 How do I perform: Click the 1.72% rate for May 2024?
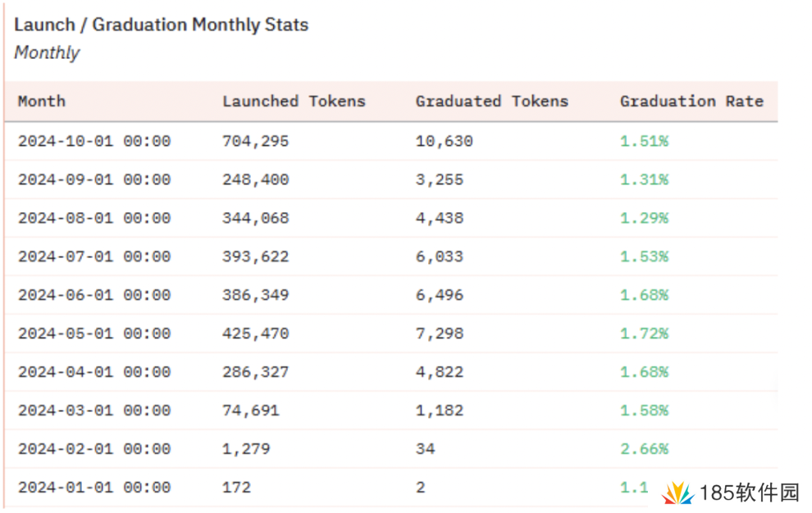(644, 334)
